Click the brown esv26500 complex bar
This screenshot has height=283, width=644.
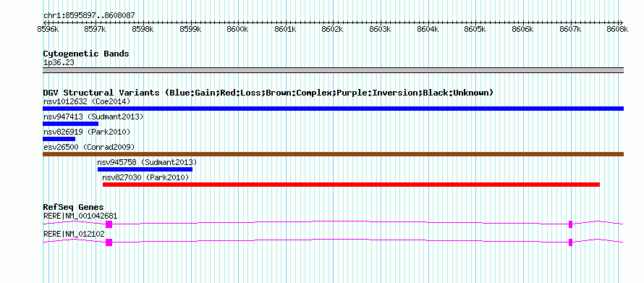(x=333, y=154)
